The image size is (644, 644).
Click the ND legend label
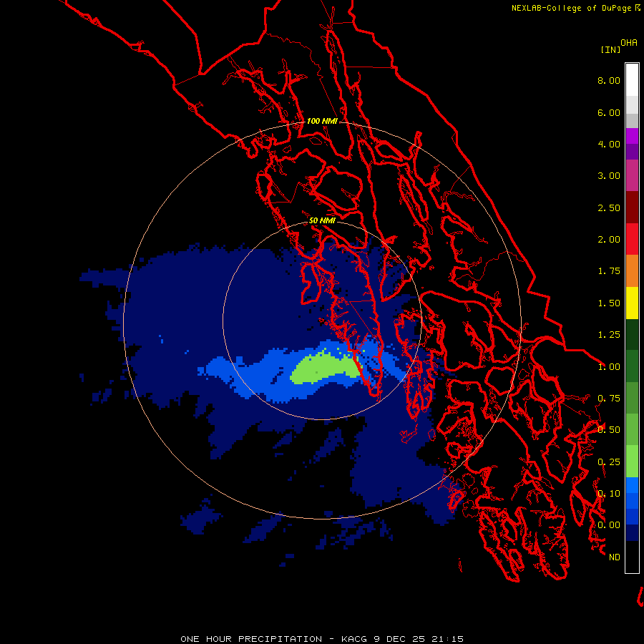click(x=615, y=557)
